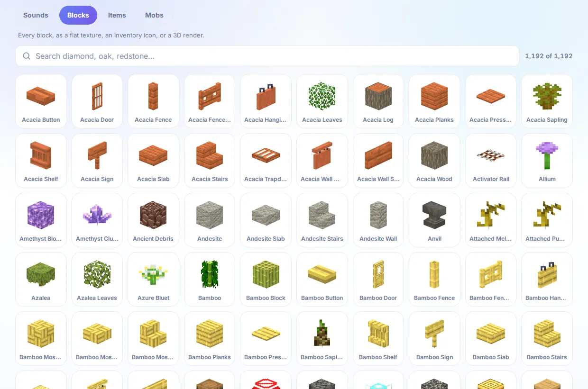Image resolution: width=588 pixels, height=389 pixels.
Task: Click the 1,192 of 1,192 counter
Action: pos(549,56)
